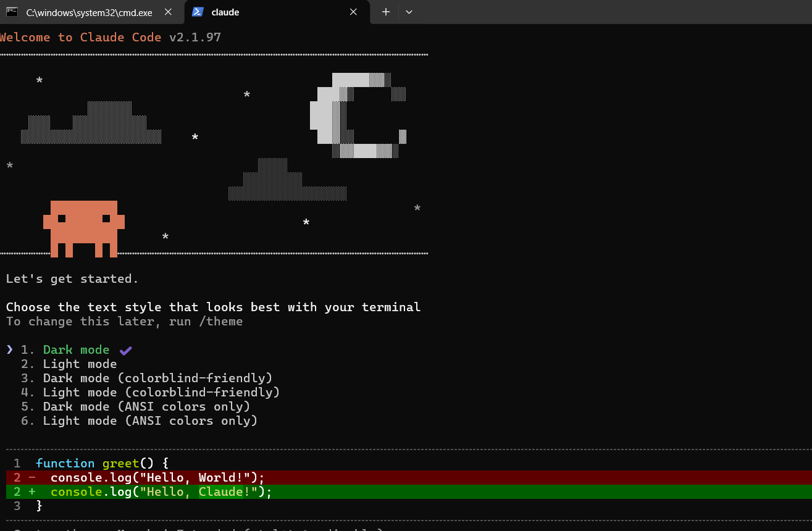
Task: Click the version number v2.1.97
Action: click(x=195, y=38)
